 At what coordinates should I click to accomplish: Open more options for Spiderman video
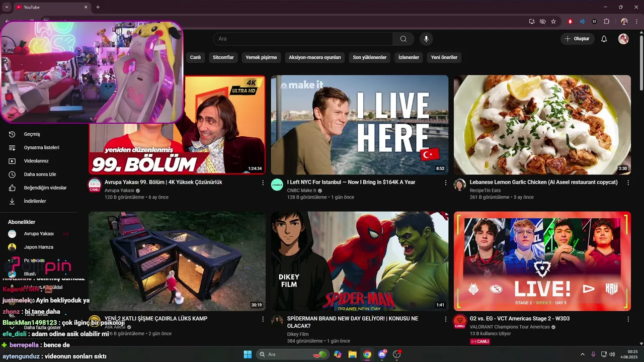click(445, 319)
